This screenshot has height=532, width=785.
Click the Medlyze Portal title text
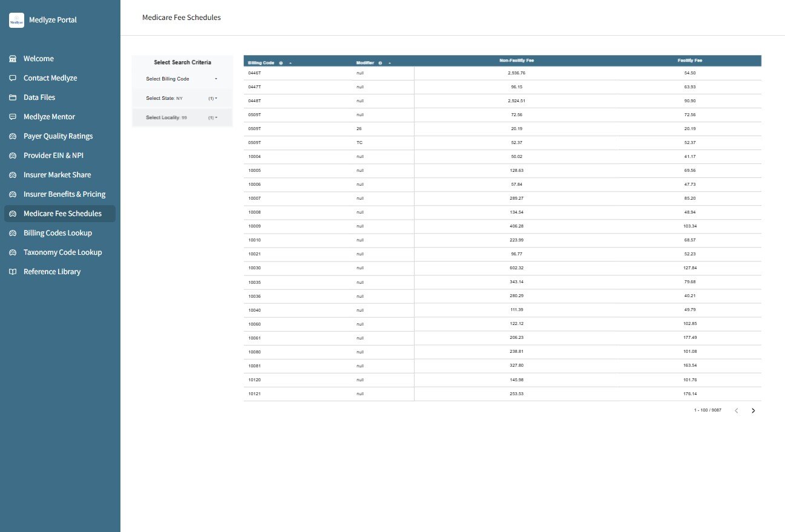point(53,20)
